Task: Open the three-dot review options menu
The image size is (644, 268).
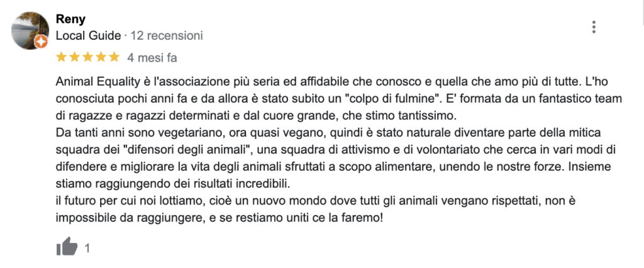Action: click(x=594, y=27)
